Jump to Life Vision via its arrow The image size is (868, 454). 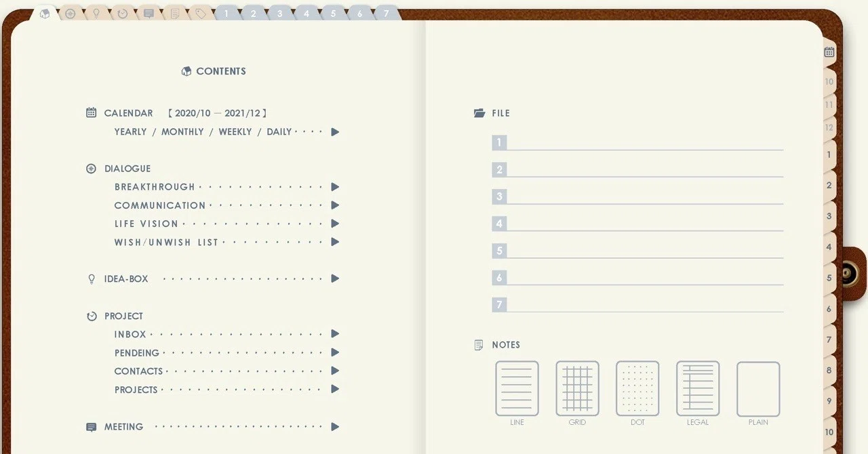point(335,224)
